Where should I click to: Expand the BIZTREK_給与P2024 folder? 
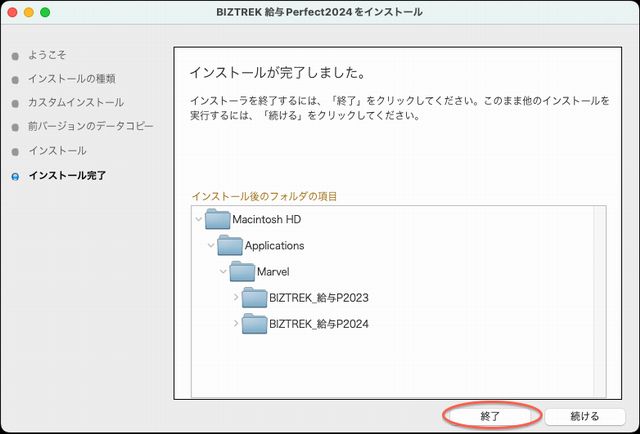tap(236, 323)
